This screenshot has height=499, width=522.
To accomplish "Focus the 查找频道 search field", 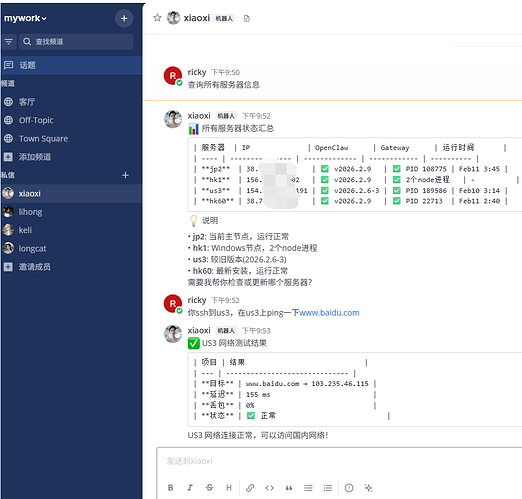I will [x=76, y=42].
